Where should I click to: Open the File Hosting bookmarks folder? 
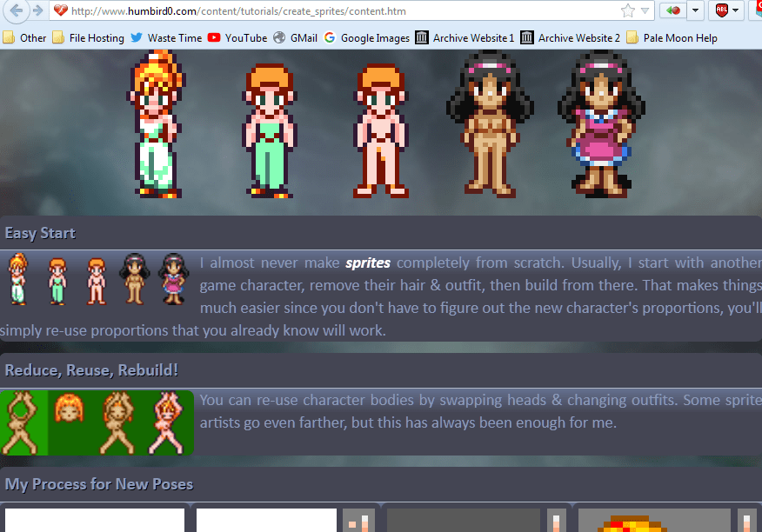pyautogui.click(x=88, y=37)
